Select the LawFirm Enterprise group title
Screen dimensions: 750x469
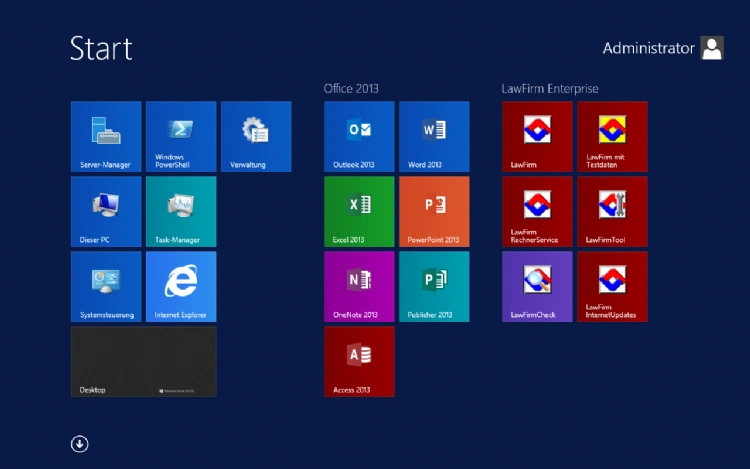550,88
